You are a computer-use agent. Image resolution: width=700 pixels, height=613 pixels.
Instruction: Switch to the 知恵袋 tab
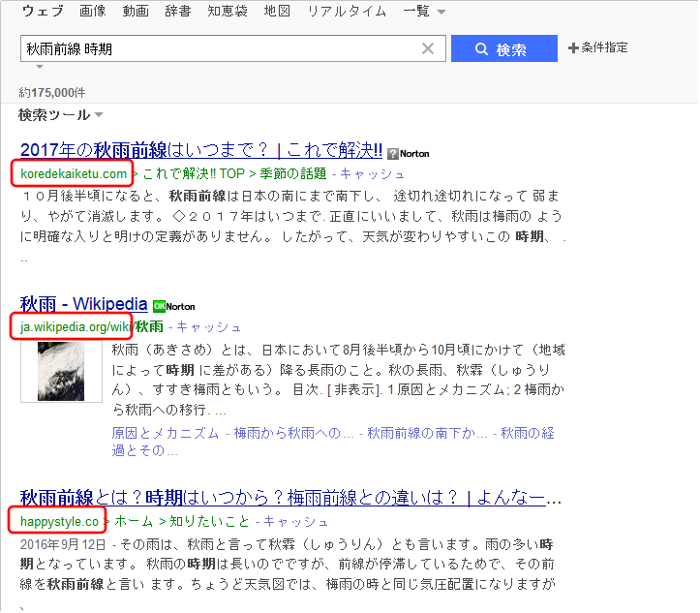(228, 11)
